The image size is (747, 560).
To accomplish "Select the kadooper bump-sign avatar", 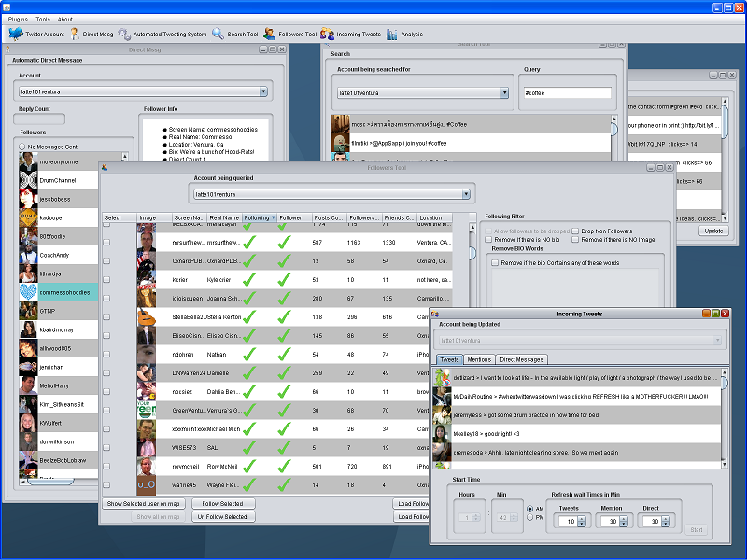I will pos(28,217).
